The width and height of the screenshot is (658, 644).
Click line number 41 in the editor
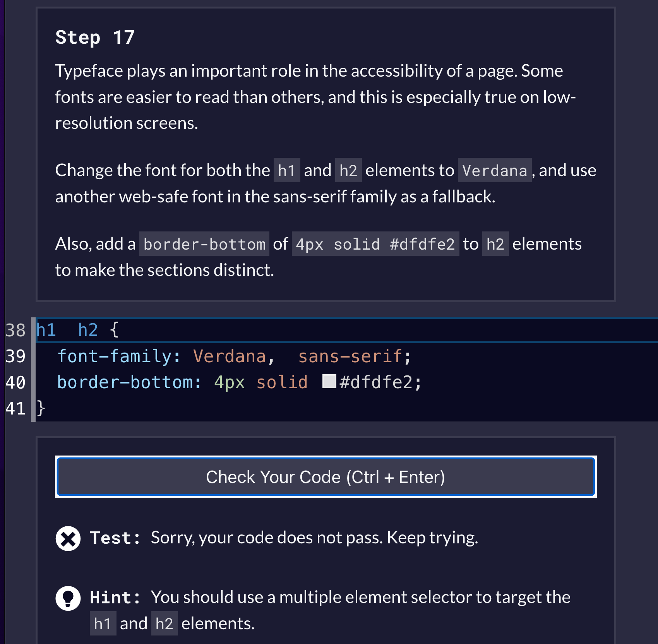(15, 408)
